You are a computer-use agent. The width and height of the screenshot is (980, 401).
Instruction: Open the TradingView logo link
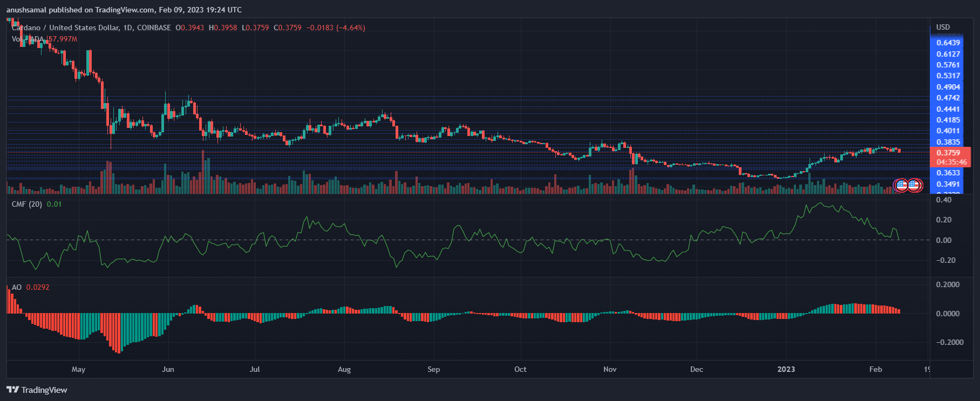[37, 390]
